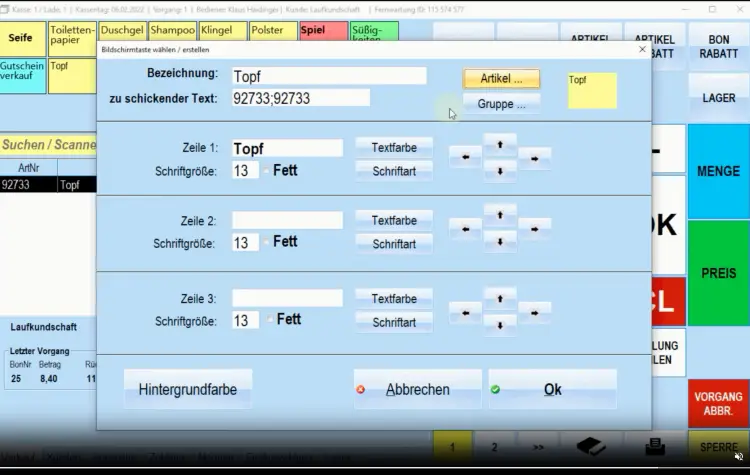The height and width of the screenshot is (475, 750).
Task: Click the BON RABATT button
Action: pos(718,46)
